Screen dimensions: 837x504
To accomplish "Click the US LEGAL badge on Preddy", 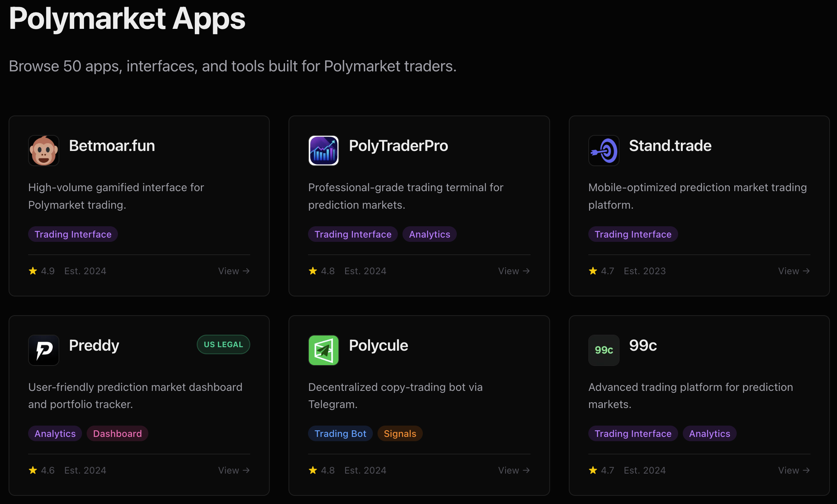I will click(x=223, y=344).
